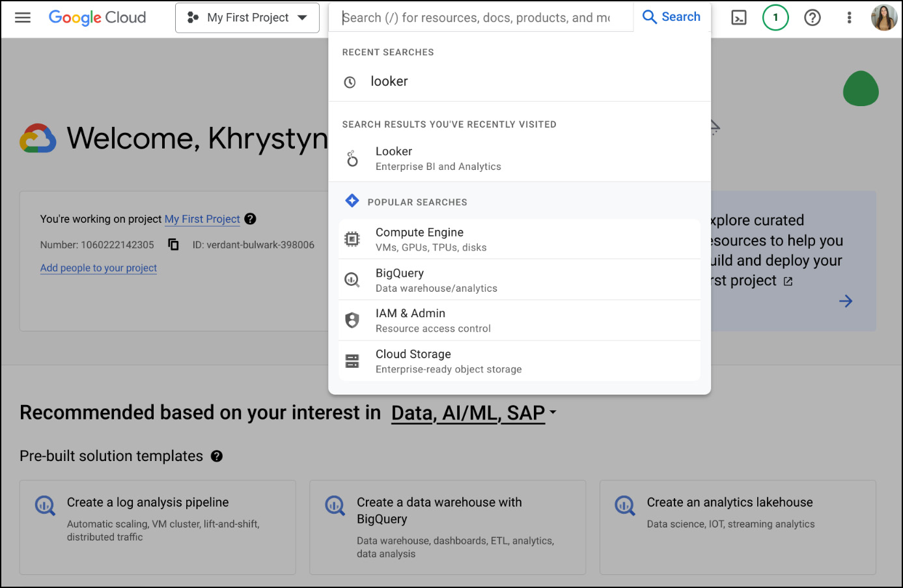Click the IAM & Admin shield icon
The height and width of the screenshot is (588, 903).
pos(352,320)
